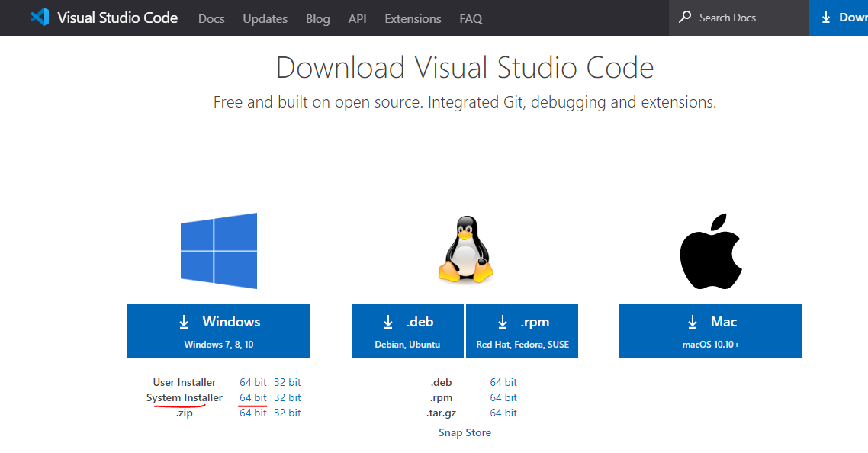Viewport: 868px width, 453px height.
Task: Click the Mac macOS 10.10+ download button
Action: coord(711,331)
